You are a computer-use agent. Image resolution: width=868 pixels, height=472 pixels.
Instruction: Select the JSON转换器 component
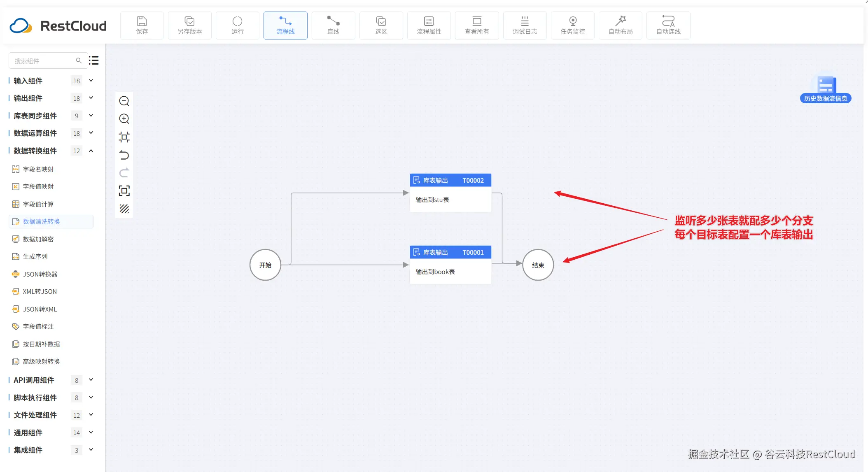[51, 274]
